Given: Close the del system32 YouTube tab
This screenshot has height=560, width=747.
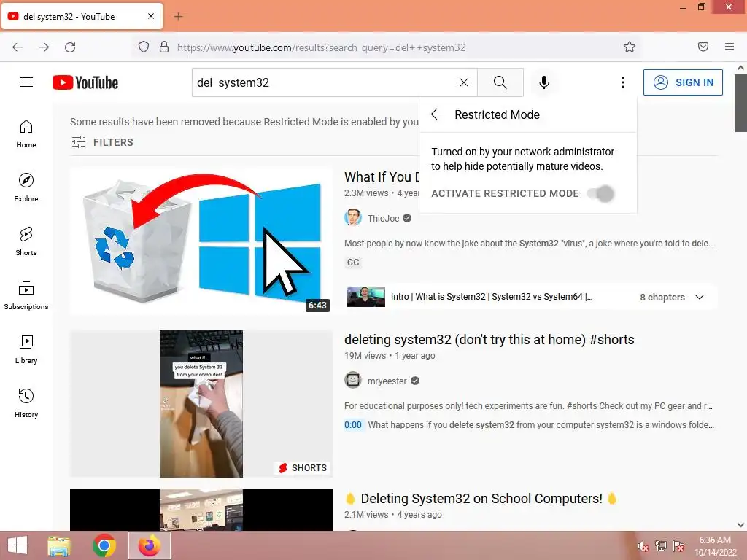Looking at the screenshot, I should pos(150,16).
